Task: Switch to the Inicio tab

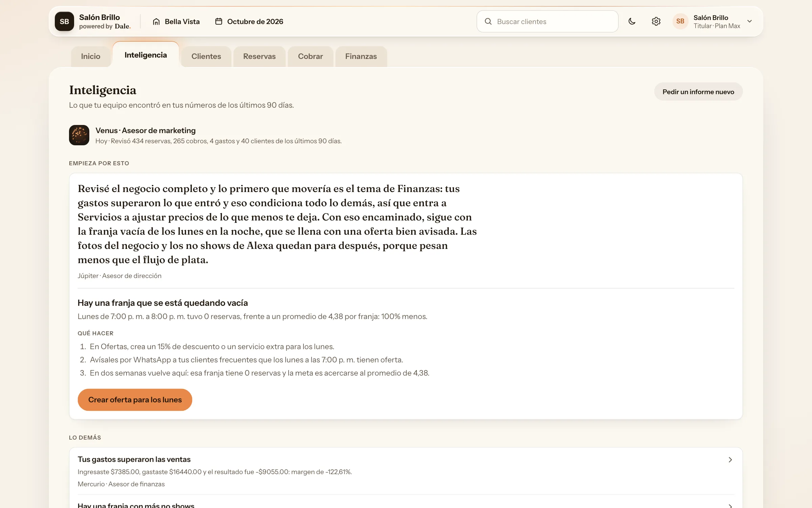Action: (91, 56)
